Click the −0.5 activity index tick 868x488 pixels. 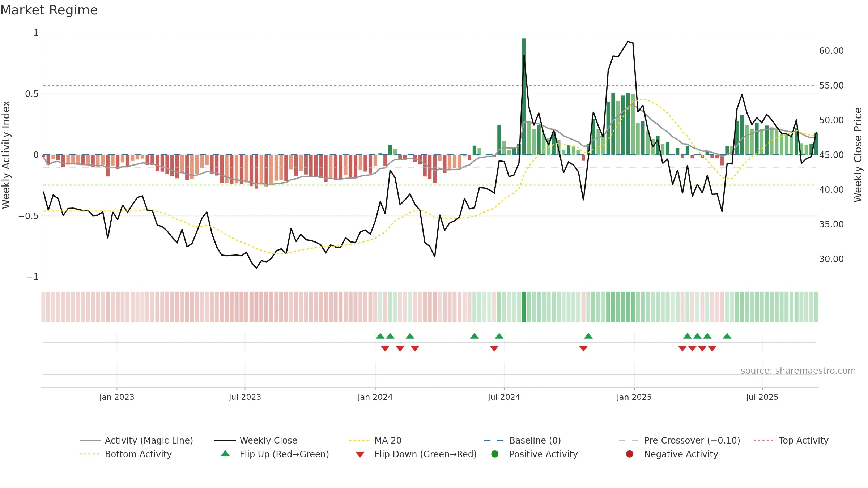[x=28, y=216]
